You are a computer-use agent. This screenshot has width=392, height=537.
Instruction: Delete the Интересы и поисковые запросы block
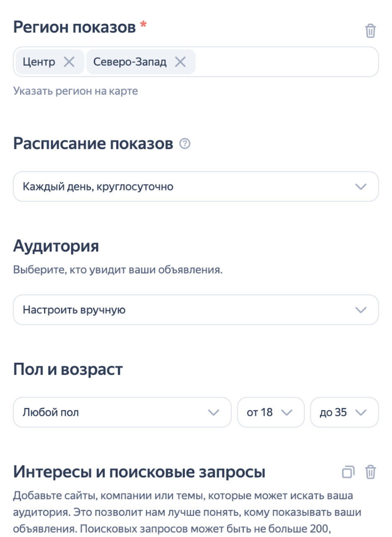pos(371,472)
